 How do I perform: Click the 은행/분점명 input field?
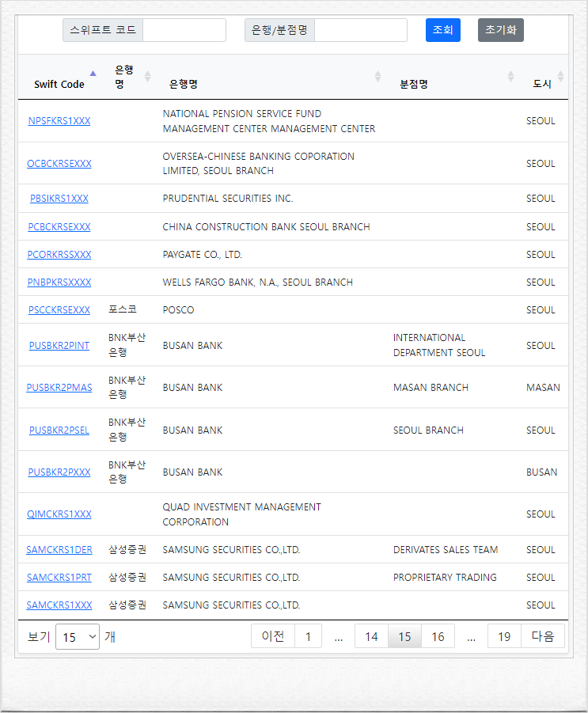click(361, 30)
